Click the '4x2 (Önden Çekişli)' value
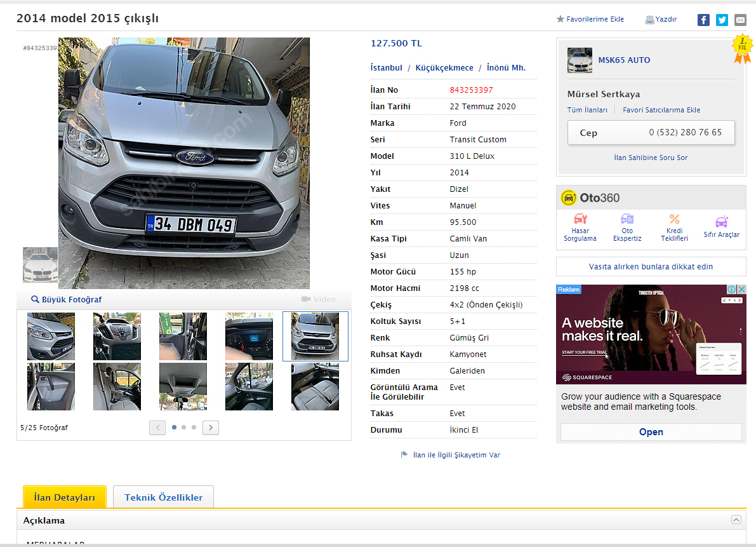Viewport: 756px width, 547px height. 486,305
